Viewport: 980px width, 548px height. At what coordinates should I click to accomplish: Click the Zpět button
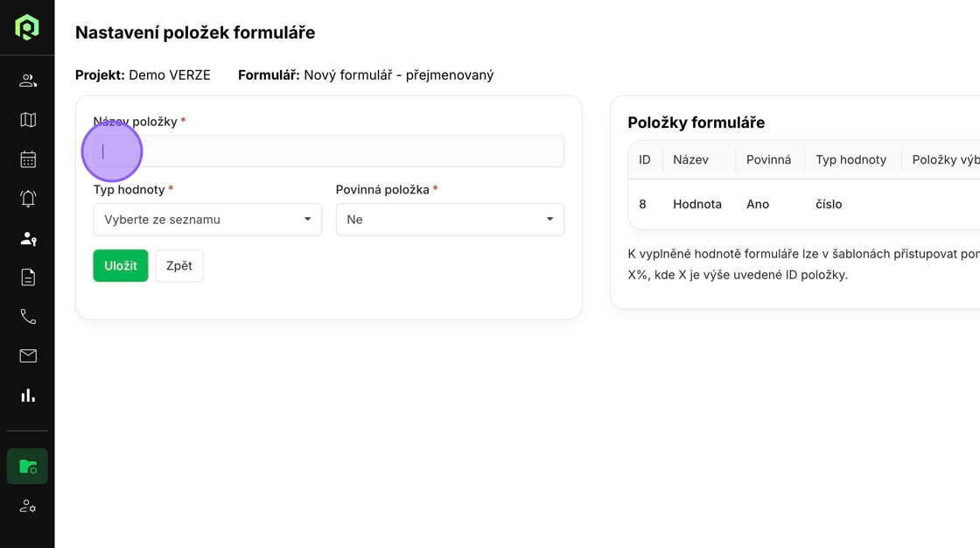(x=179, y=266)
